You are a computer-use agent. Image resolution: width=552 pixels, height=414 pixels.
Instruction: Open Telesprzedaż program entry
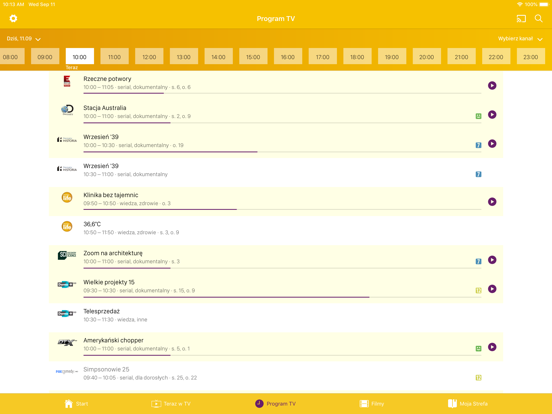click(276, 318)
